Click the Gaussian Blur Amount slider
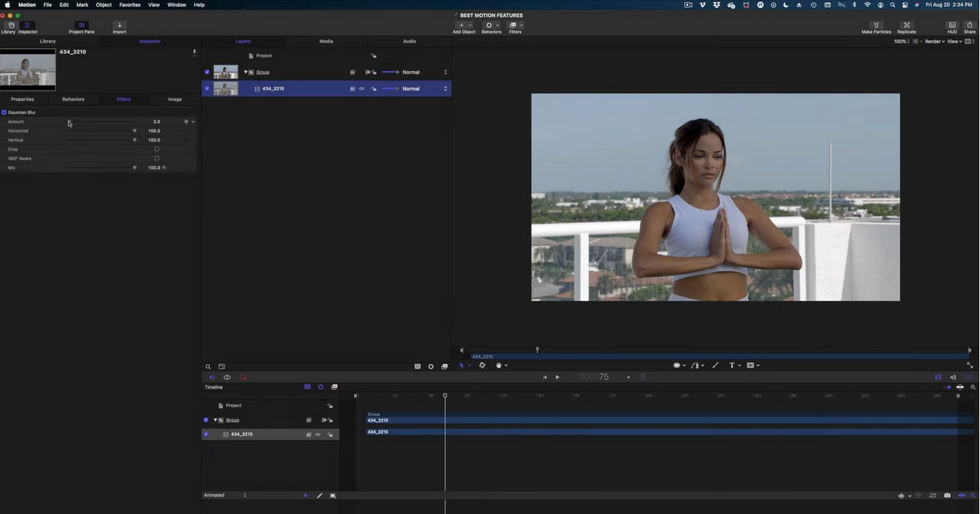 pos(101,121)
